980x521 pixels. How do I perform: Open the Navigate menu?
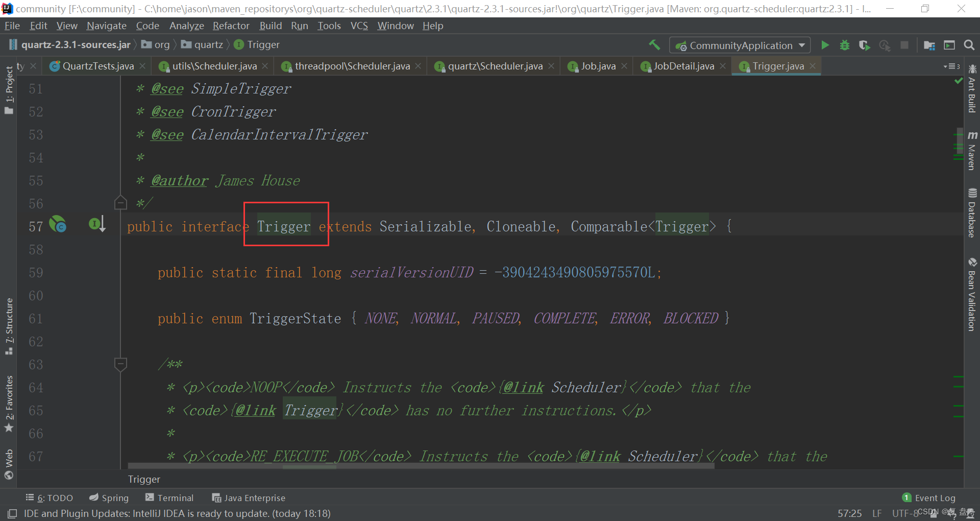coord(106,26)
